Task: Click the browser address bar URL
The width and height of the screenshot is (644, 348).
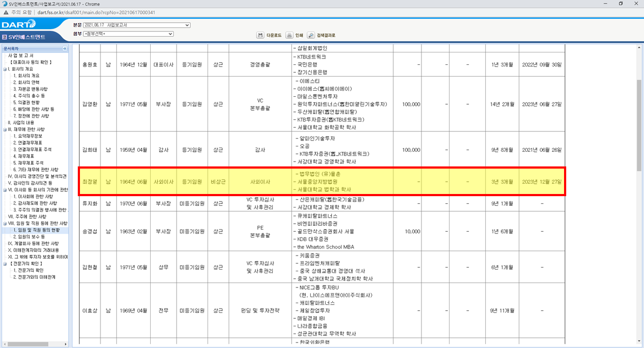Action: pos(96,12)
